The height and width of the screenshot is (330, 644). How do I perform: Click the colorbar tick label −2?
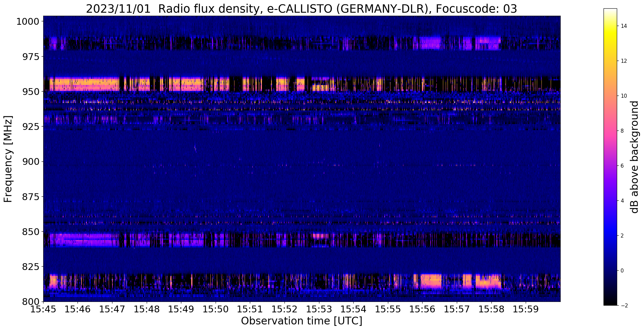[624, 306]
